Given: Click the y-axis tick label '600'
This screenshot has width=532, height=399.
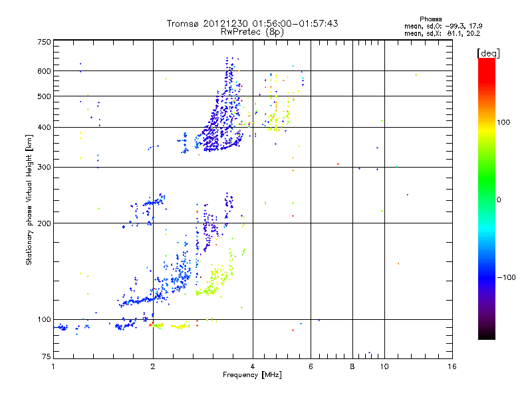Looking at the screenshot, I should coord(45,71).
